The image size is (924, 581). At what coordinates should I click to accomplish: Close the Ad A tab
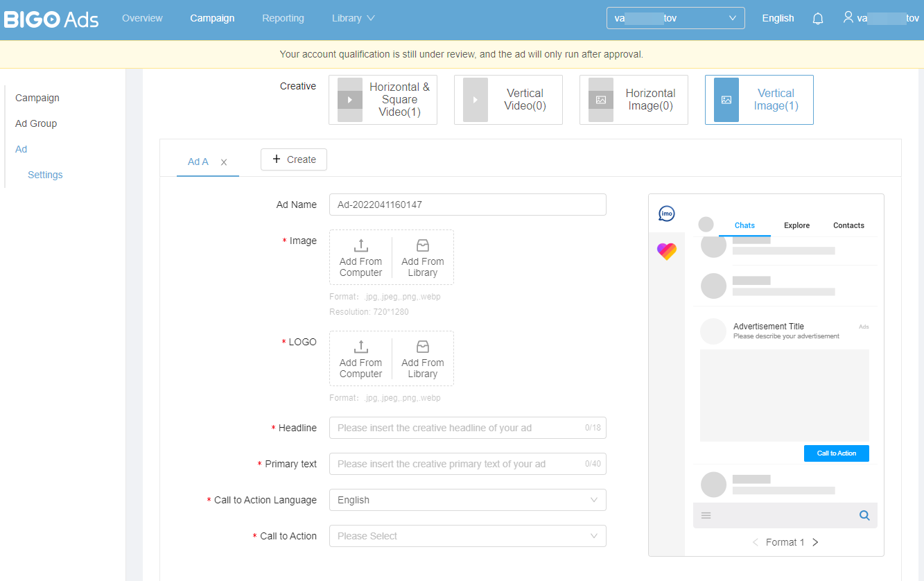(x=224, y=162)
